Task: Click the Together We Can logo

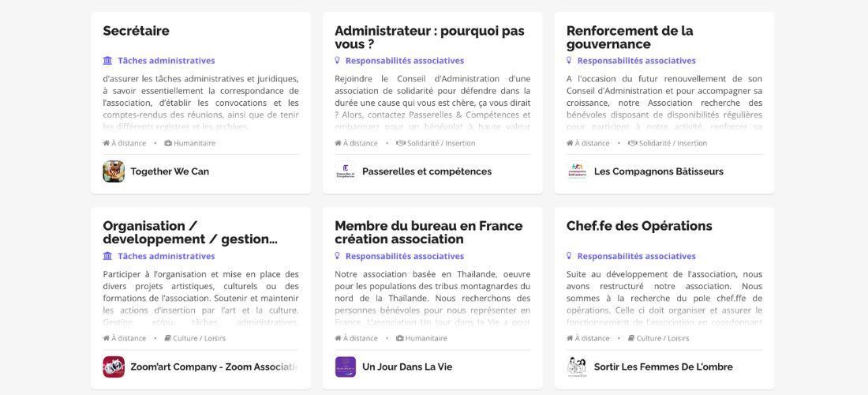Action: pos(114,171)
